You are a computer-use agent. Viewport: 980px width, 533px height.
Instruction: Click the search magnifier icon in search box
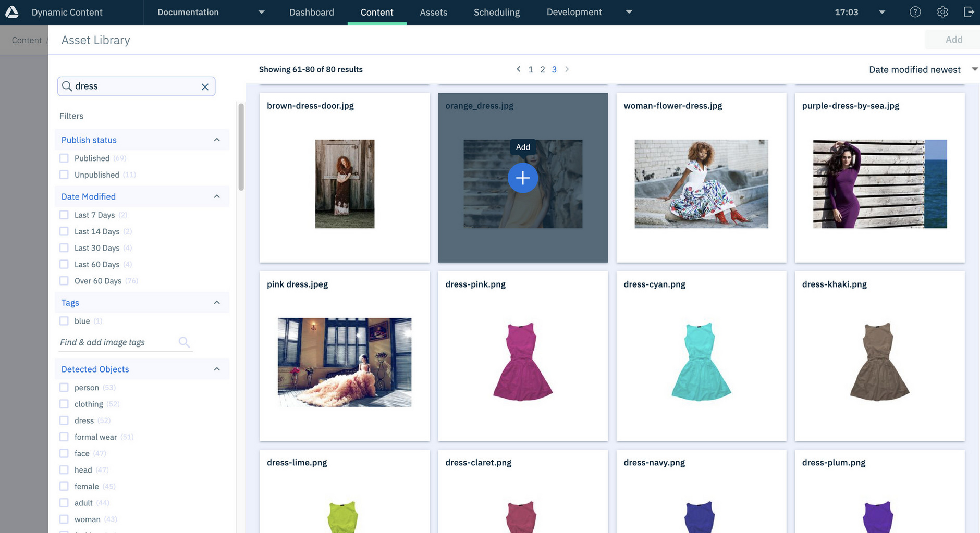pyautogui.click(x=67, y=86)
